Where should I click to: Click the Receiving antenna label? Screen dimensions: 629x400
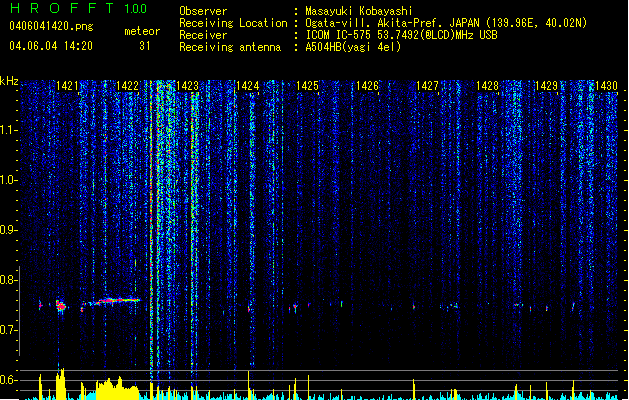coord(230,47)
